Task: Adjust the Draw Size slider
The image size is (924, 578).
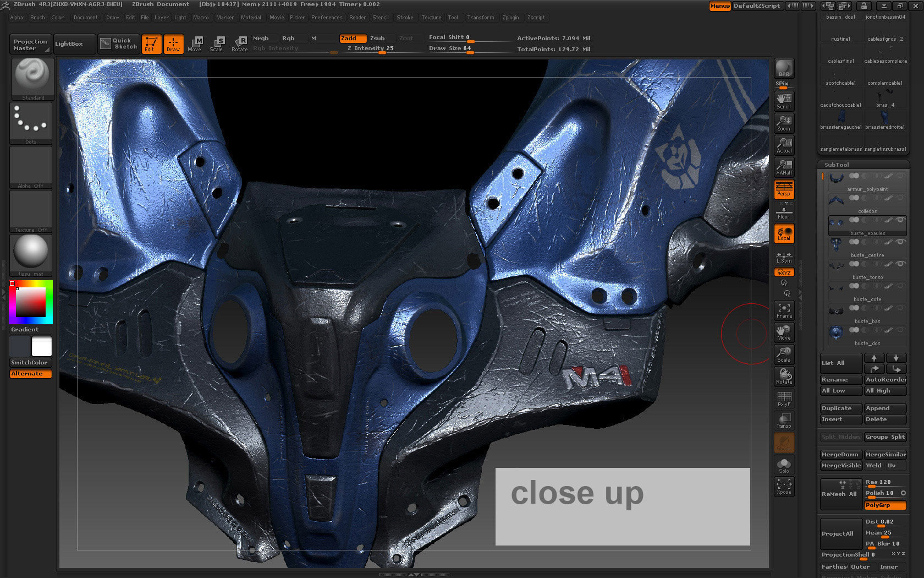Action: point(469,48)
